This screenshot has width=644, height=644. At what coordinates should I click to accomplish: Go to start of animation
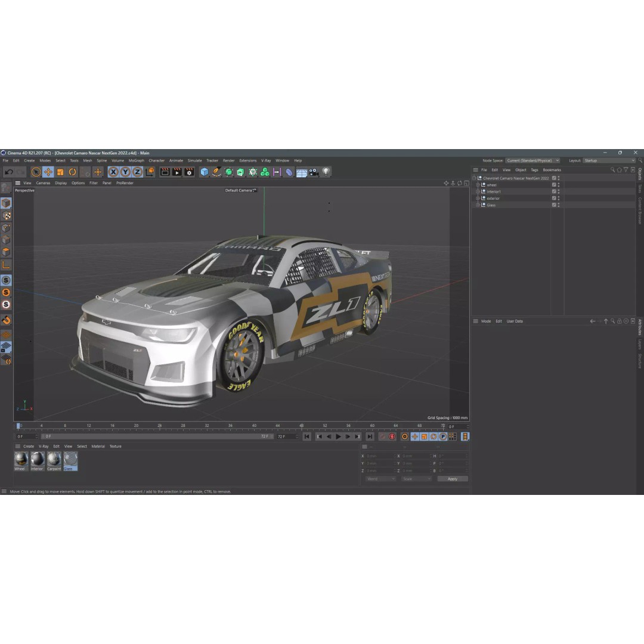click(307, 436)
